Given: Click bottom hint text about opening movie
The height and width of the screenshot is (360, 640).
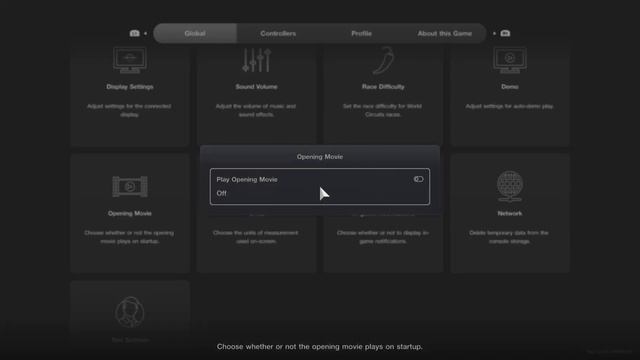Looking at the screenshot, I should click(320, 347).
